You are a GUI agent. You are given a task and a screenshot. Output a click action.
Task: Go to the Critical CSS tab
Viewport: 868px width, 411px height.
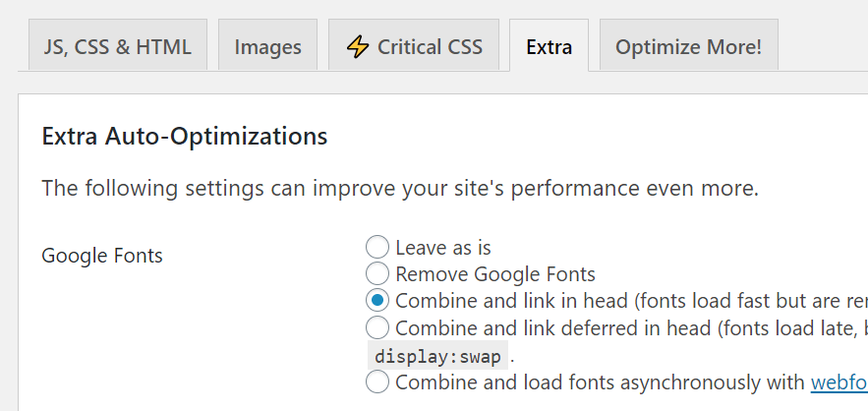point(414,45)
